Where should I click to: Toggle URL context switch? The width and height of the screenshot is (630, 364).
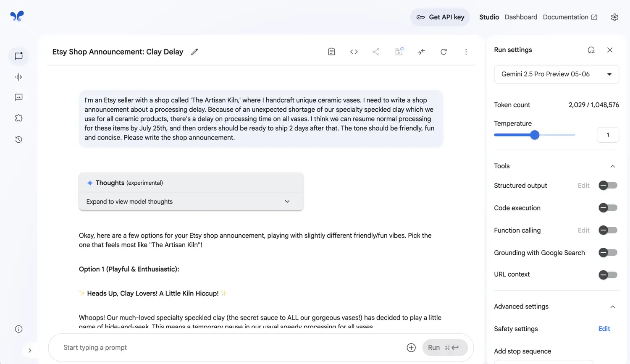pyautogui.click(x=608, y=275)
